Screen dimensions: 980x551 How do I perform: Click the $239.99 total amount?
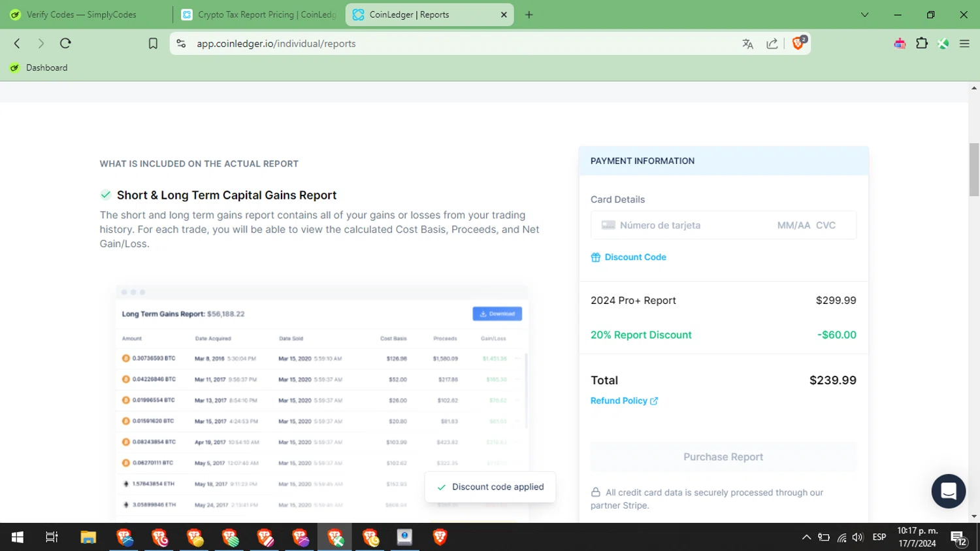832,380
